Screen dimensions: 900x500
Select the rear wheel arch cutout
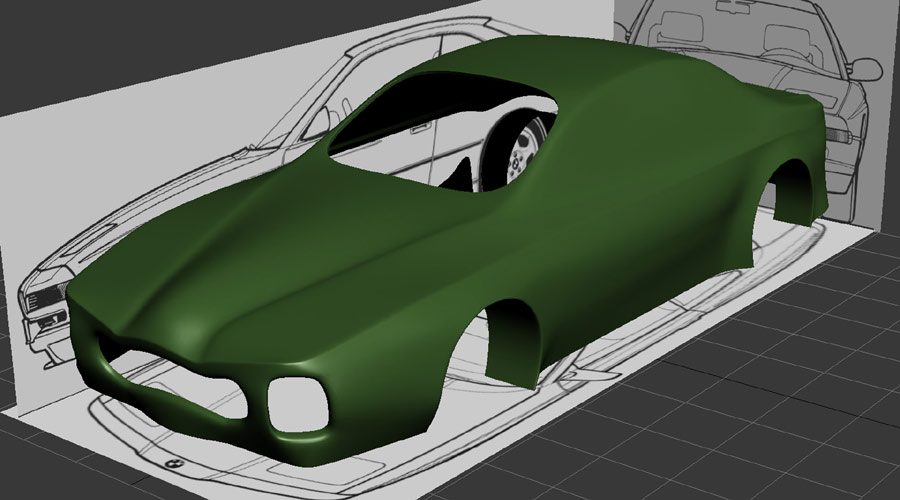point(792,190)
